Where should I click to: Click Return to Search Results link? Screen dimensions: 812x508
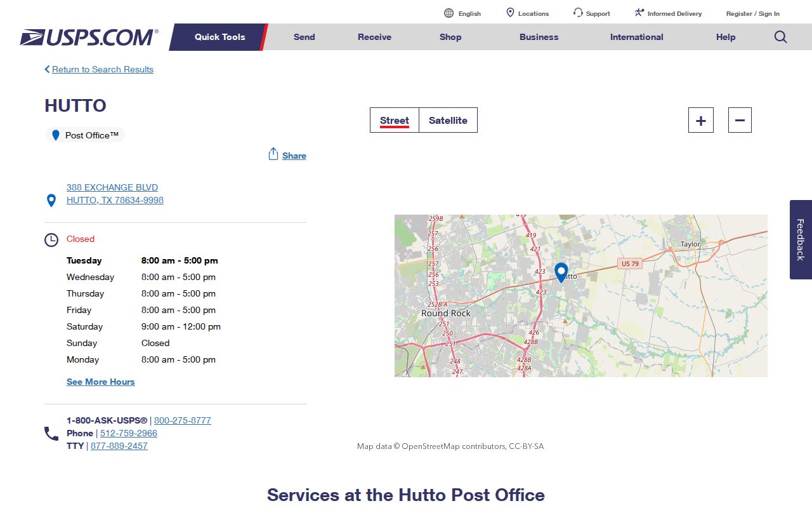coord(103,69)
